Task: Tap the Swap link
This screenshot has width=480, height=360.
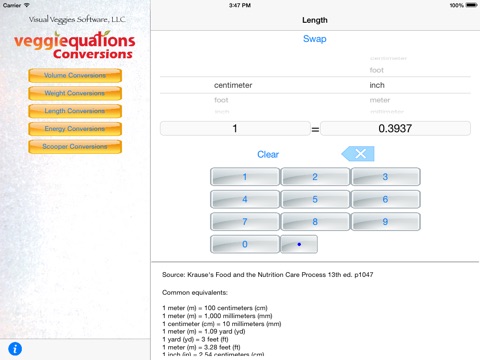Action: tap(315, 39)
